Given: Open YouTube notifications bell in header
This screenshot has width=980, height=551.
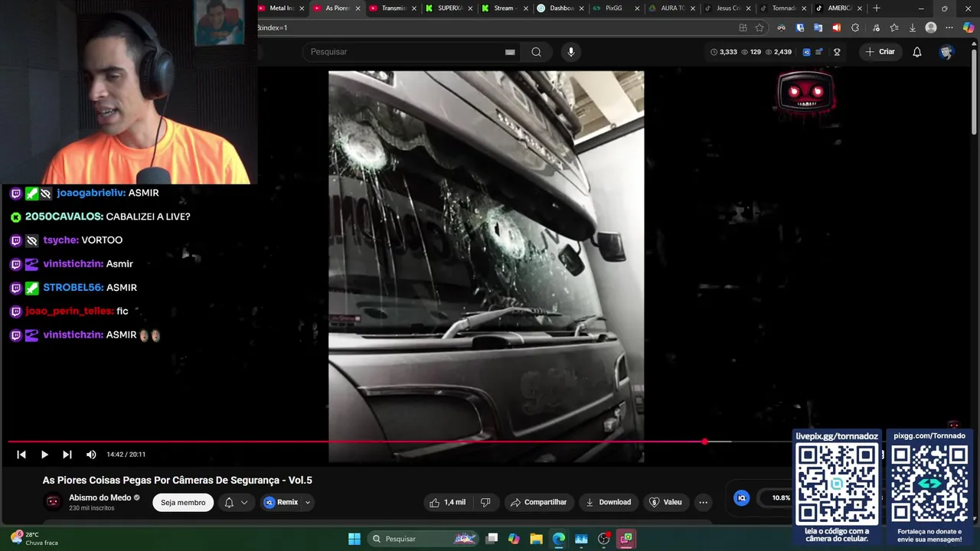Looking at the screenshot, I should tap(917, 51).
